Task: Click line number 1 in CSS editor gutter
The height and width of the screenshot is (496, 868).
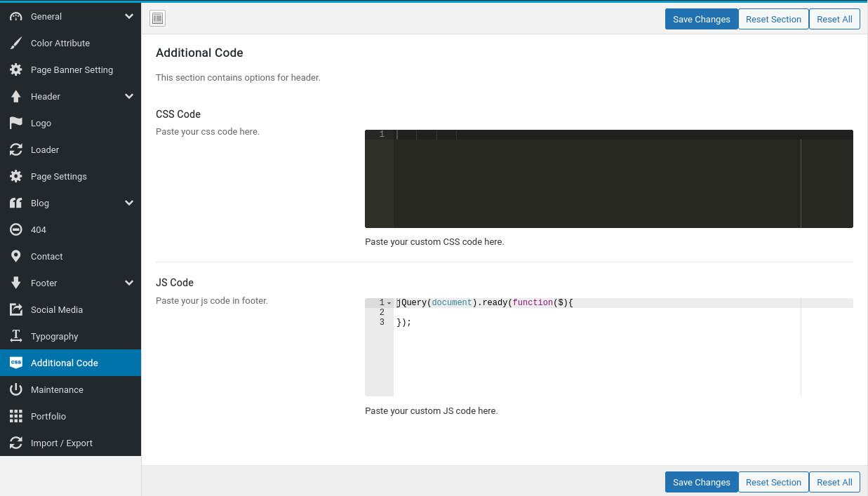Action: pos(382,135)
